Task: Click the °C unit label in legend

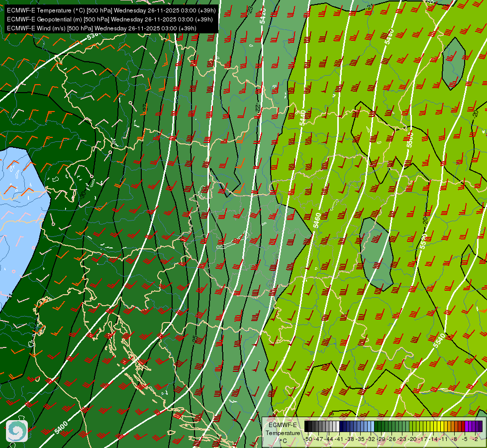Action: [x=283, y=441]
